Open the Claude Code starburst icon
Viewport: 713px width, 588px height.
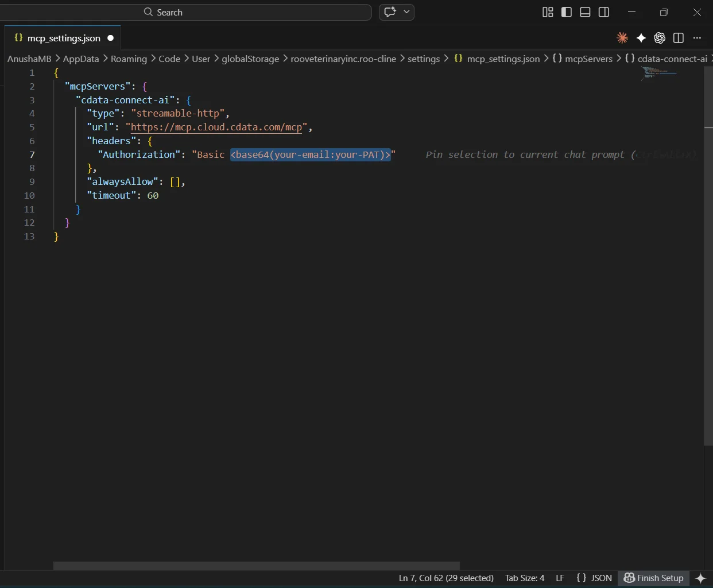622,38
